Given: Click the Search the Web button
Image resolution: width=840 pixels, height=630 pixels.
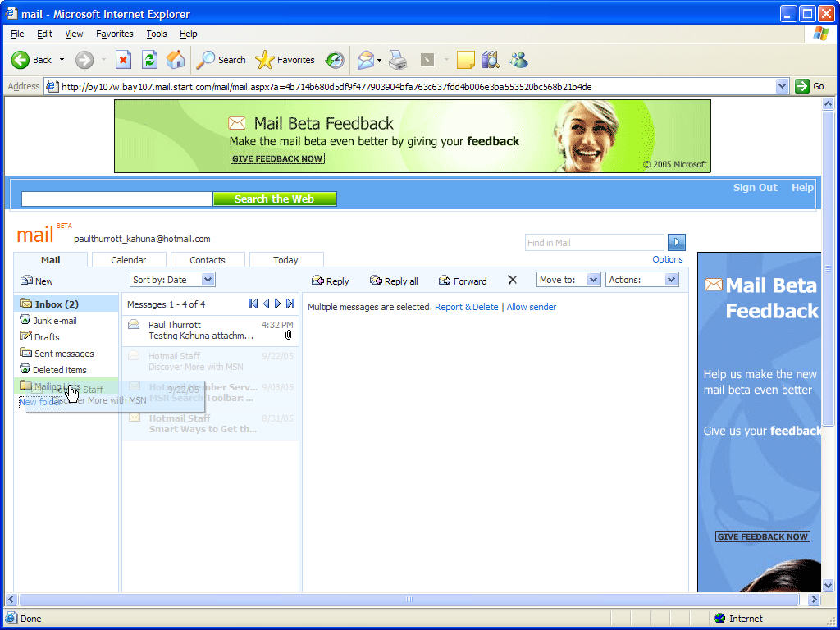Looking at the screenshot, I should pyautogui.click(x=274, y=199).
